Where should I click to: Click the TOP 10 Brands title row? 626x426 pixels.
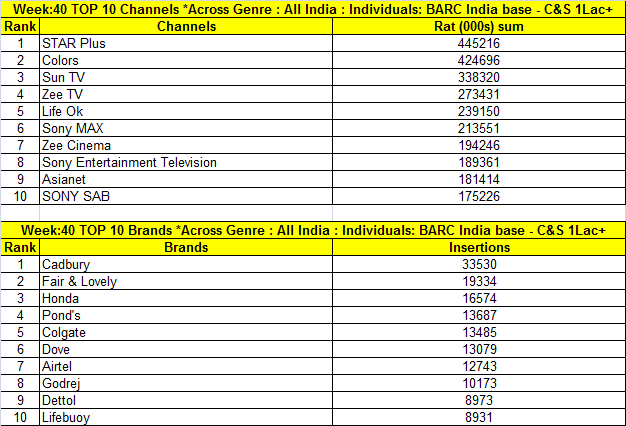[313, 230]
